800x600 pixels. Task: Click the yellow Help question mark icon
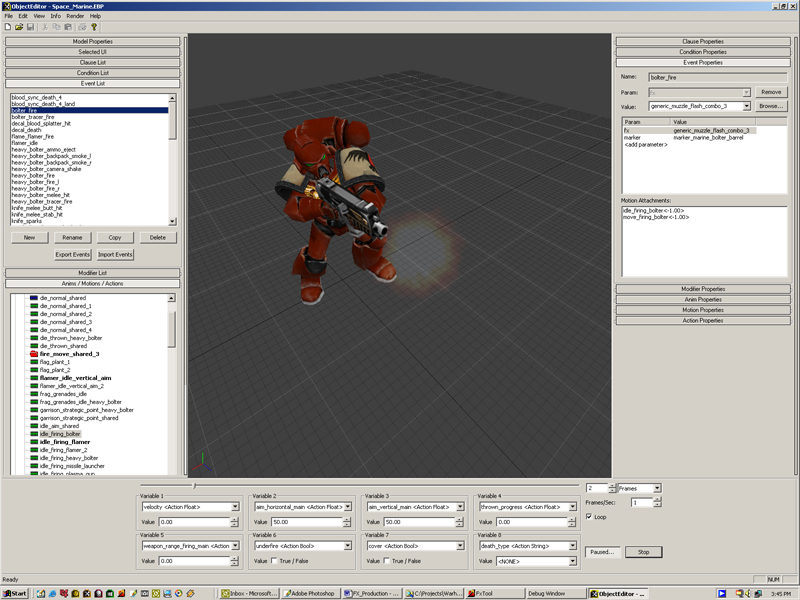(95, 27)
